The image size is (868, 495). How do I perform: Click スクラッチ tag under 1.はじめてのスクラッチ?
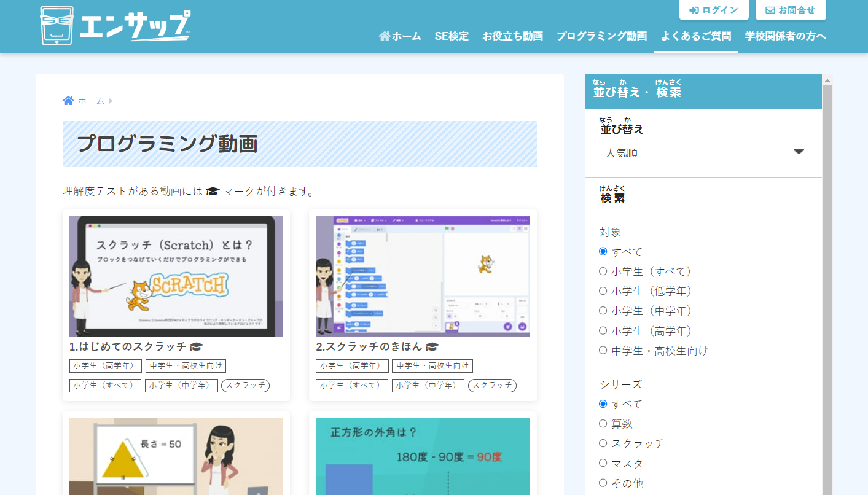click(245, 386)
